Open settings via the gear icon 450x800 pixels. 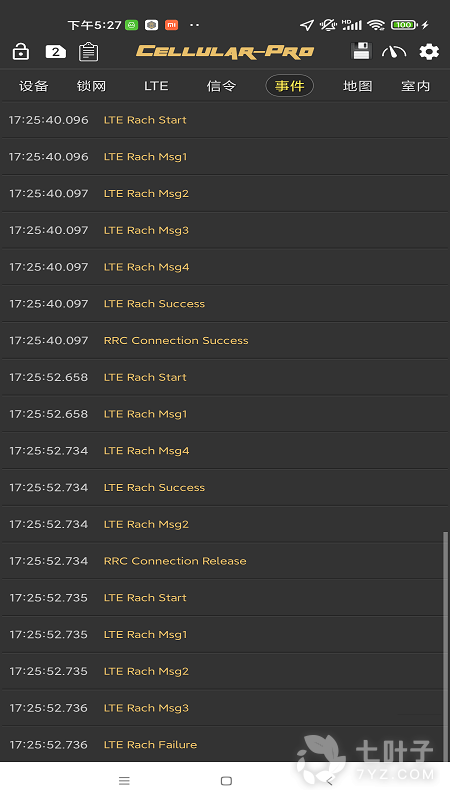[x=429, y=52]
